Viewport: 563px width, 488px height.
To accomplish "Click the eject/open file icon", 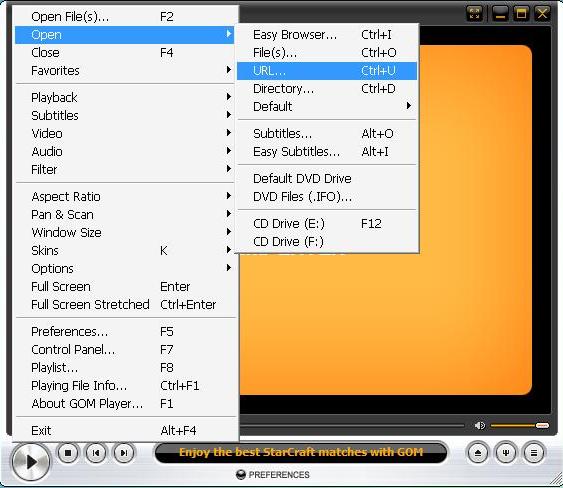I will coord(478,453).
